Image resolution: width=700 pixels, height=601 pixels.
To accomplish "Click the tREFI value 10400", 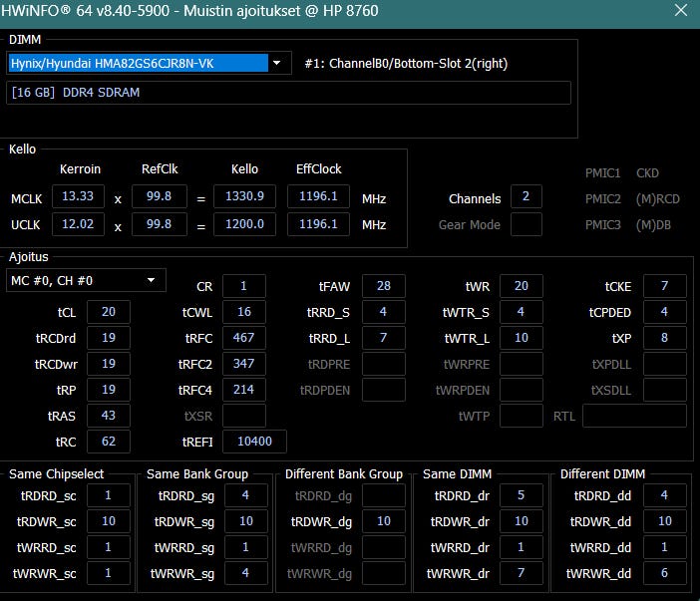I will click(x=257, y=442).
